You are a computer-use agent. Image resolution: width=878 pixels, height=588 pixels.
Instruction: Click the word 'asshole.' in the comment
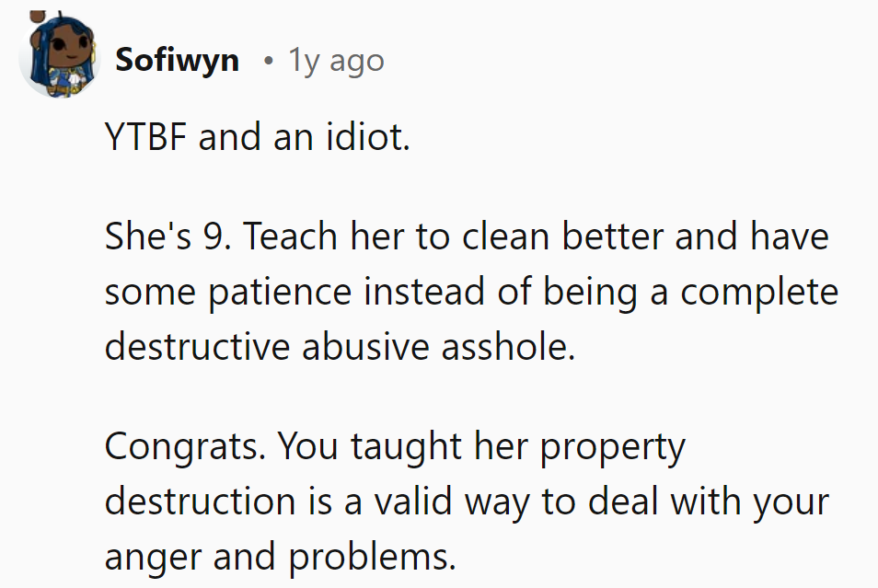508,347
